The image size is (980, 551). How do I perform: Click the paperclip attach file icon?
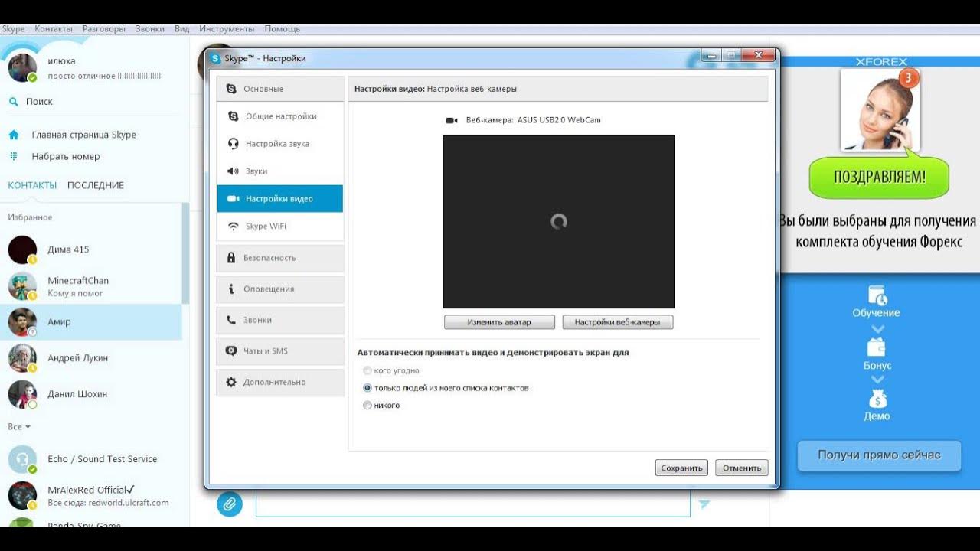point(230,503)
